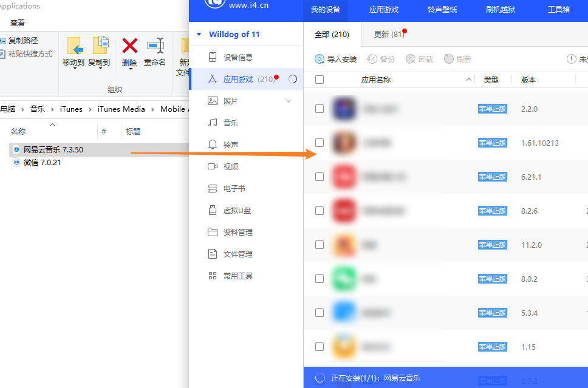588x388 pixels.
Task: Expand the Photos (照片) chevron
Action: pyautogui.click(x=289, y=101)
